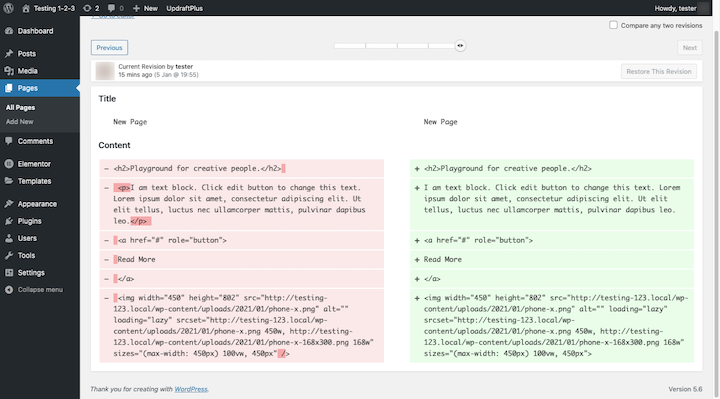The width and height of the screenshot is (720, 399).
Task: Select Add New under Pages
Action: pyautogui.click(x=20, y=122)
